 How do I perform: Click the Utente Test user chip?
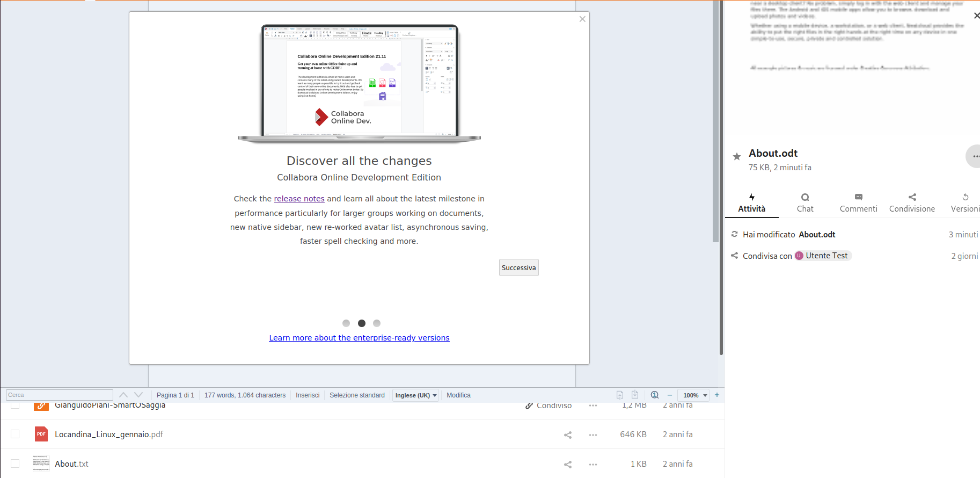823,256
